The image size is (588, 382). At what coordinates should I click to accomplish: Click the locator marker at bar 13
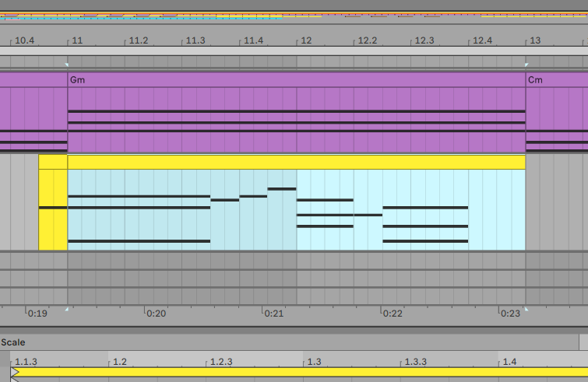click(526, 64)
